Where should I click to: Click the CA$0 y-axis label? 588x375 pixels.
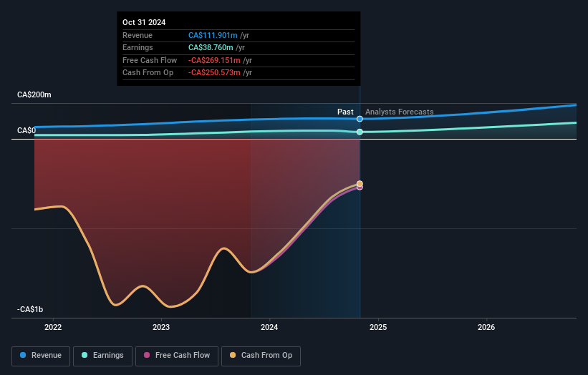26,130
